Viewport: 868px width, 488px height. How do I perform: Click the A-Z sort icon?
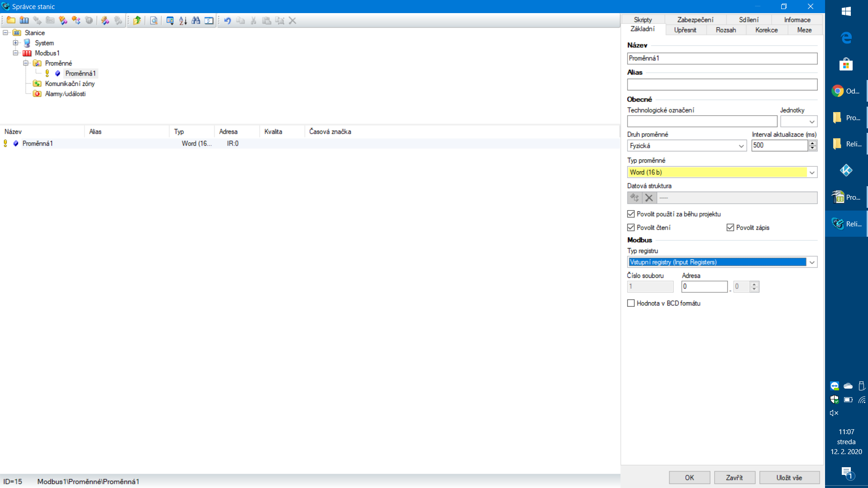(183, 20)
